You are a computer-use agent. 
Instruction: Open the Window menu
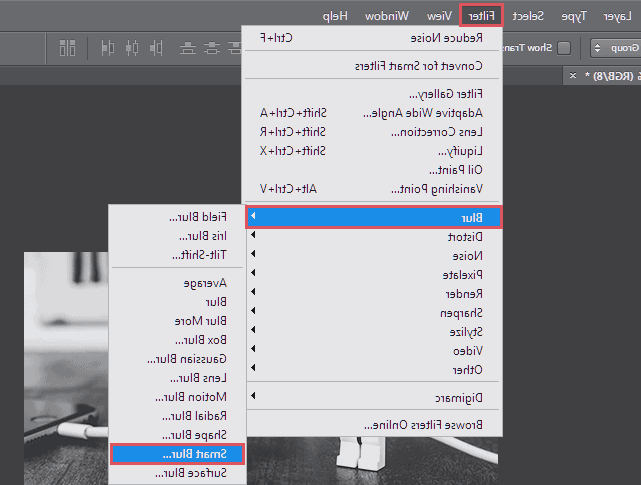[386, 16]
